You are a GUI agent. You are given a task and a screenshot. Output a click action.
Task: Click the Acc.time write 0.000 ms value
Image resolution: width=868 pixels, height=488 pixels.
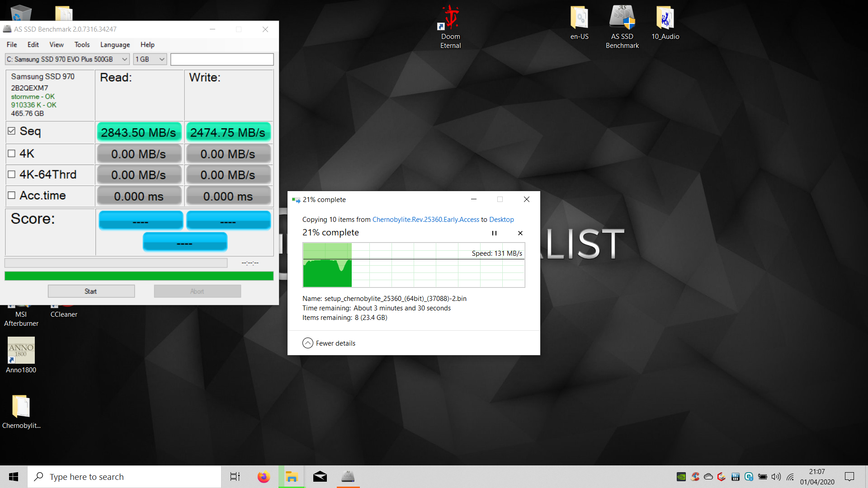228,196
